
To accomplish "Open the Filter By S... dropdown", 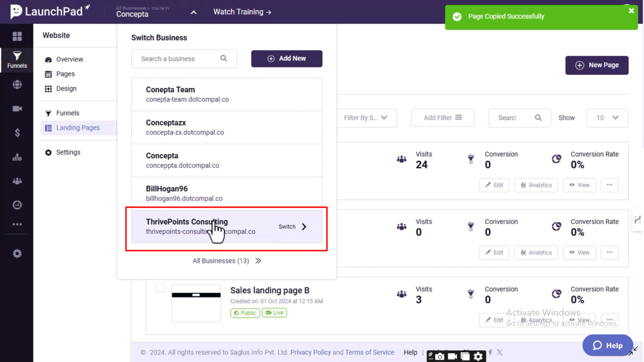I will [367, 118].
